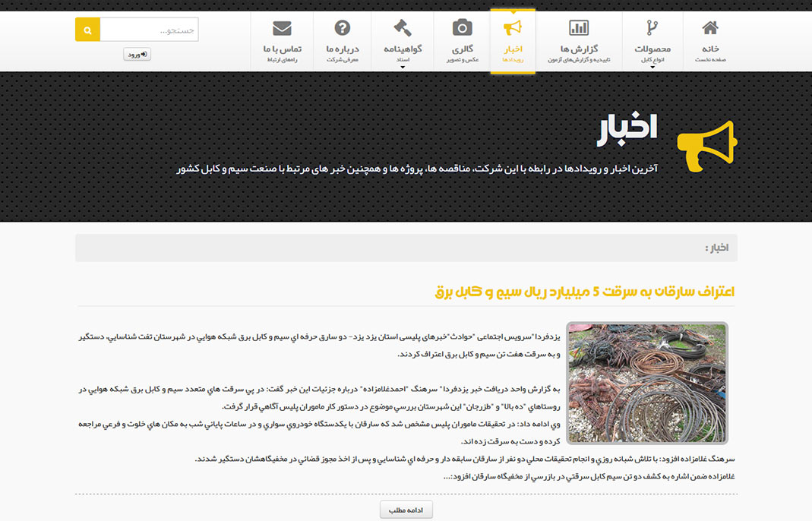Open reports via the bar chart icon
812x521 pixels.
coord(579,29)
